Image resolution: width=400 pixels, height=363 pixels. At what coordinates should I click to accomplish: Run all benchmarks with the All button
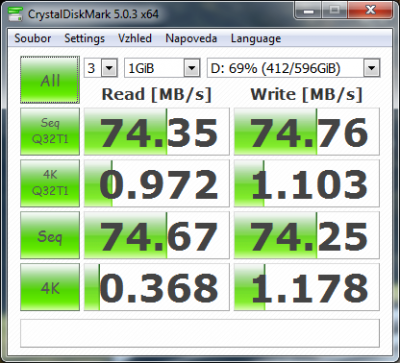tap(50, 80)
